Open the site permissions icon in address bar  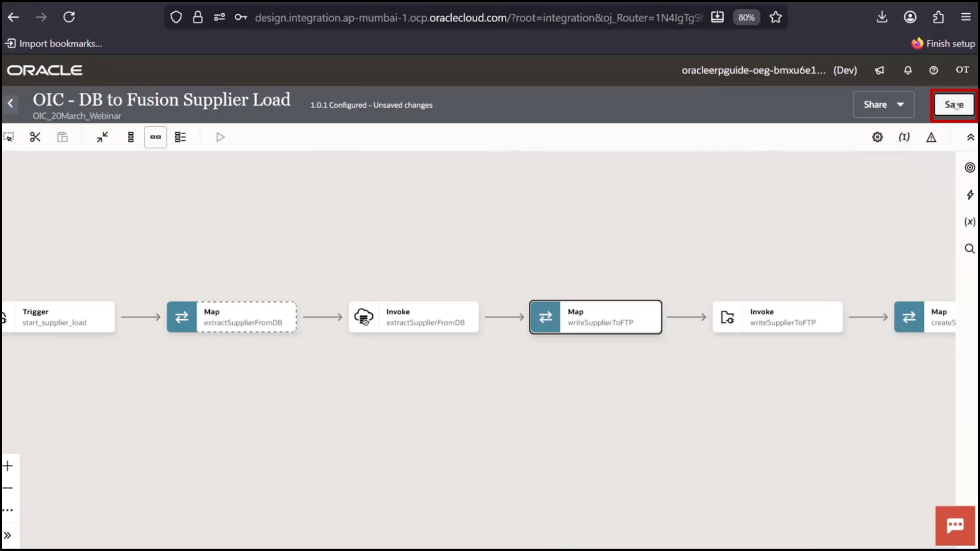(219, 17)
